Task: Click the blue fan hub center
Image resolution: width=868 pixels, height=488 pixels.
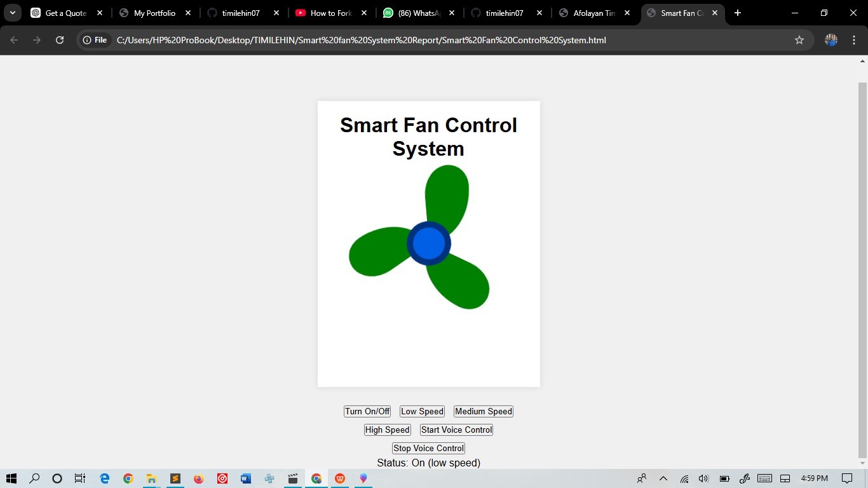Action: tap(429, 243)
